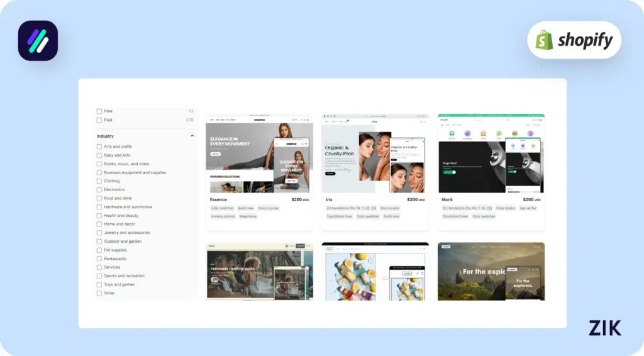This screenshot has width=644, height=356.
Task: Open the Iris theme preview image
Action: coord(375,153)
